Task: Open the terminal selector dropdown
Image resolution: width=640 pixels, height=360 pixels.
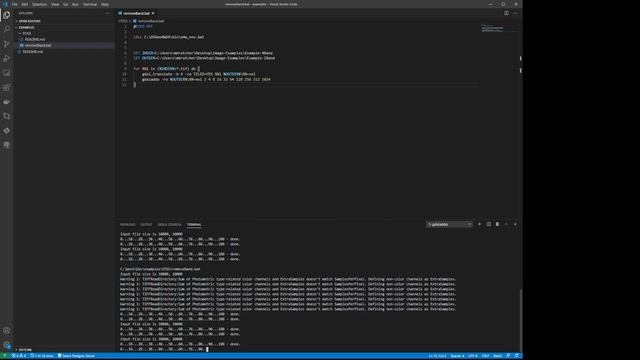Action: click(449, 224)
